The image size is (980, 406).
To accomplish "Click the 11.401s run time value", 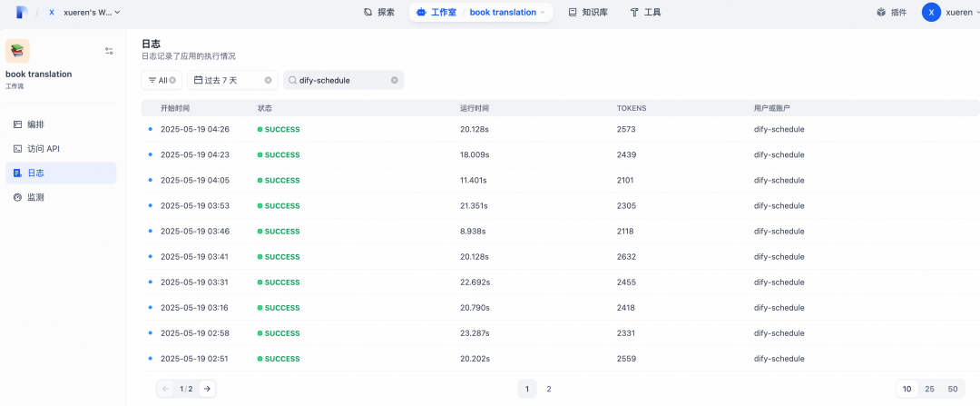I will [473, 180].
